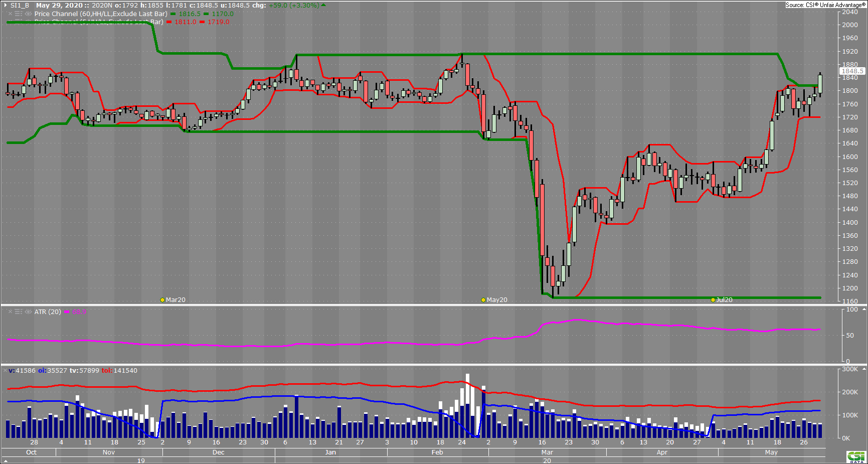Click the green 1170.0 channel value
The image size is (868, 464).
coord(223,14)
